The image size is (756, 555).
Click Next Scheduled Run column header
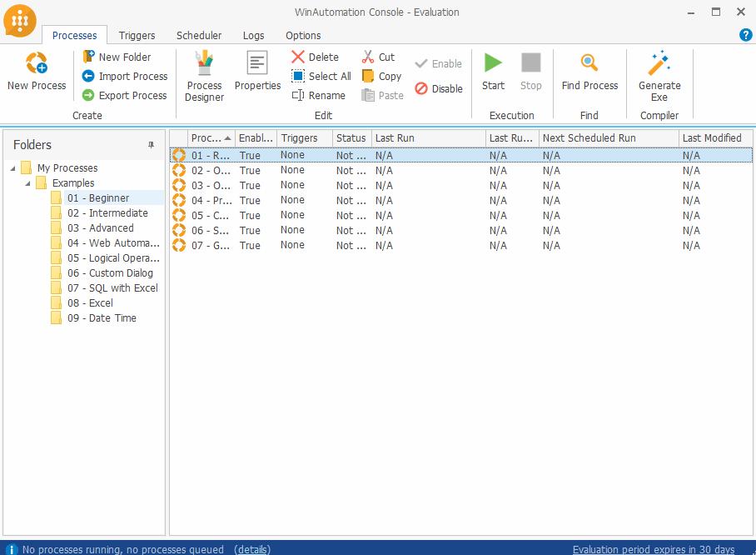tap(609, 138)
